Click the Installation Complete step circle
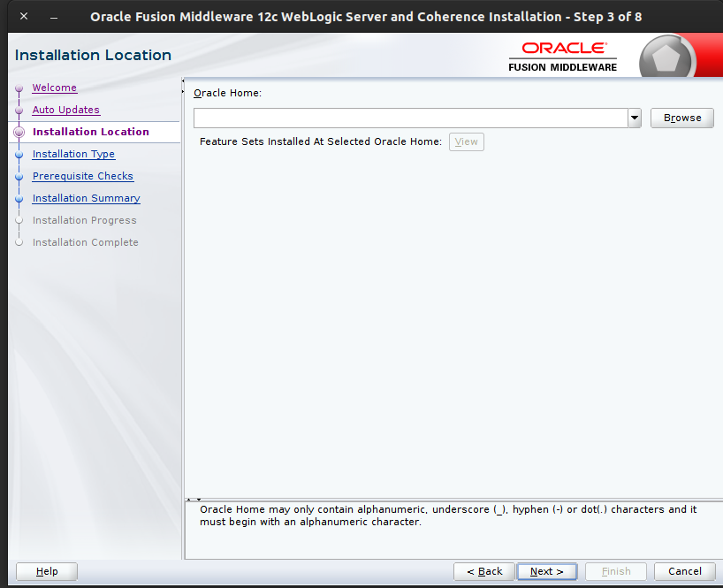The height and width of the screenshot is (588, 723). pos(19,242)
